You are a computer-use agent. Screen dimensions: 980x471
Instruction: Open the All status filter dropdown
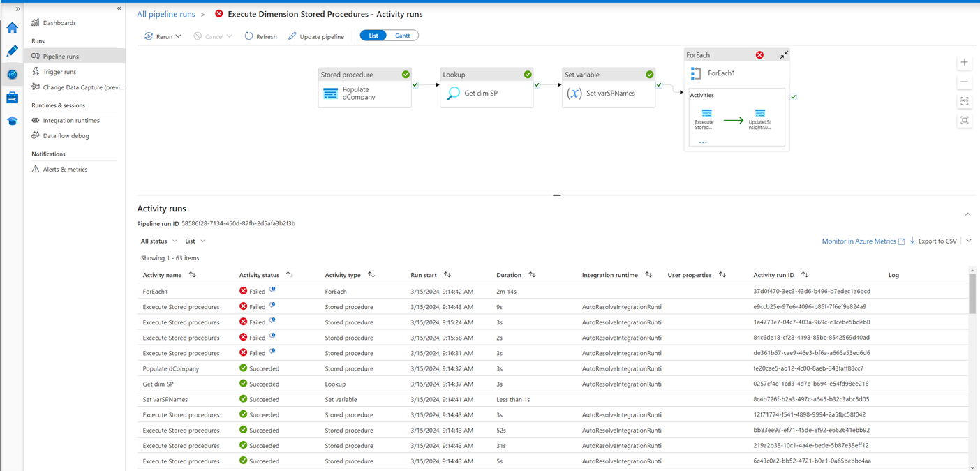pyautogui.click(x=158, y=241)
